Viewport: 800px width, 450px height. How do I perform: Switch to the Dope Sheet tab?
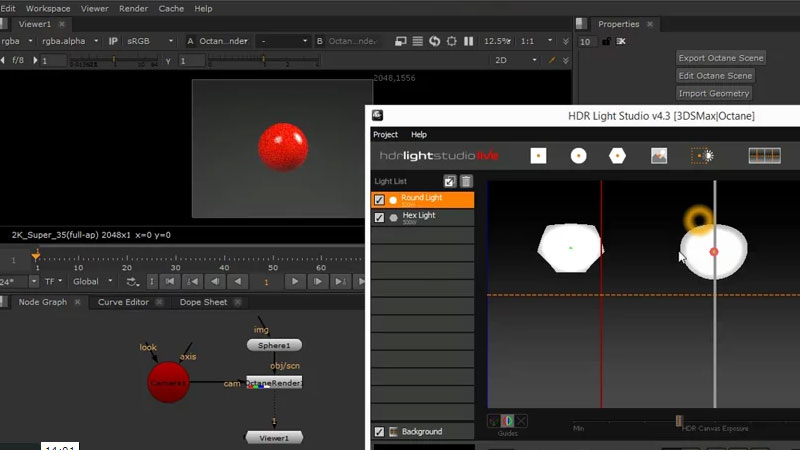click(203, 302)
